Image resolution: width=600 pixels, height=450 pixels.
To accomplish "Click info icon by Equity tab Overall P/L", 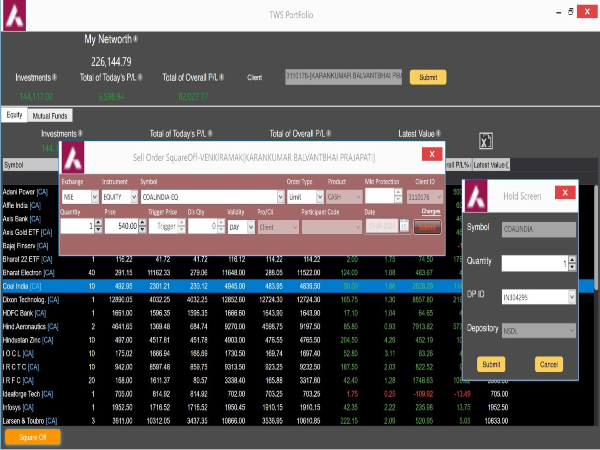I will (x=329, y=134).
